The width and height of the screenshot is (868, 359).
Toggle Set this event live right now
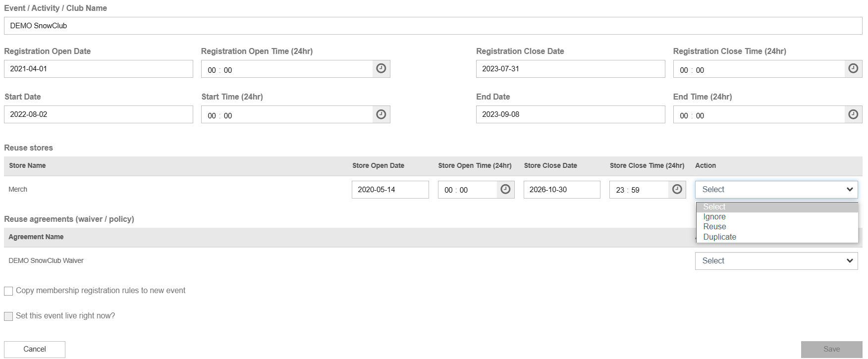pos(8,316)
